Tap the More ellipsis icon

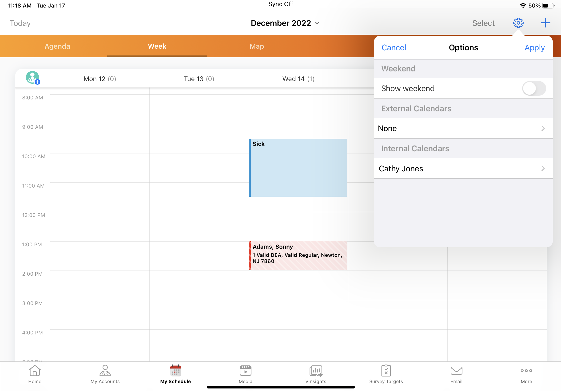click(x=526, y=374)
